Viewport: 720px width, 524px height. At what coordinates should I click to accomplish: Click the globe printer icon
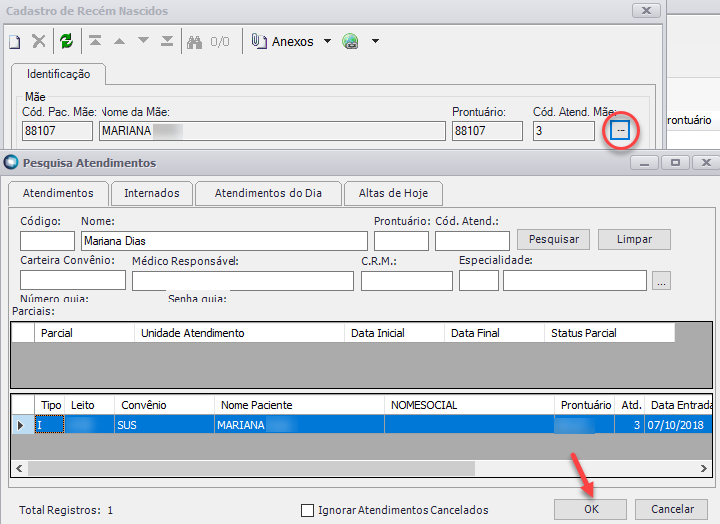pos(350,41)
